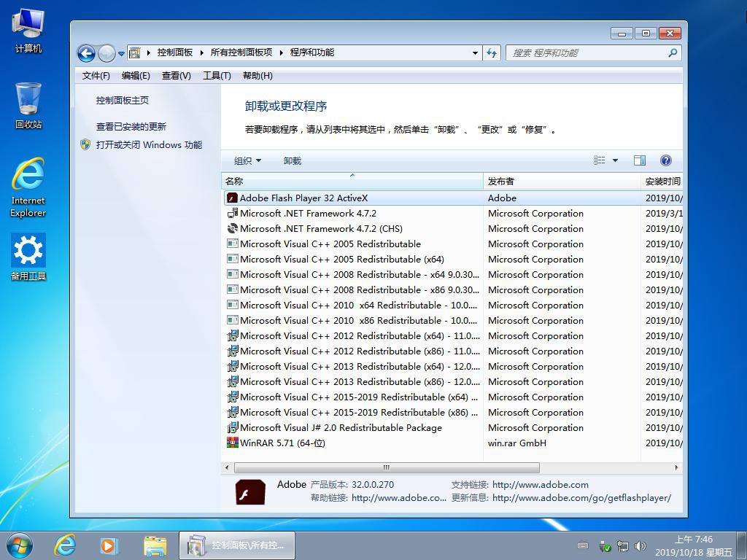Sort by the 发布者 column header
This screenshot has height=560, width=747.
[562, 182]
